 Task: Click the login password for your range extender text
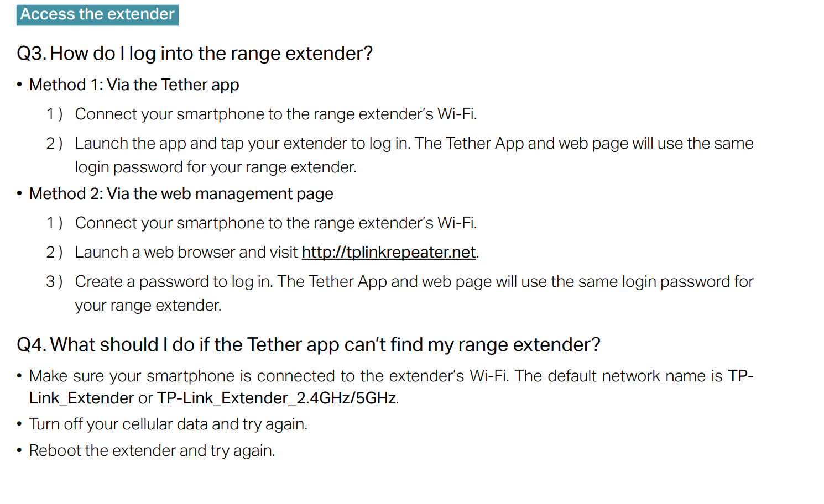[216, 167]
